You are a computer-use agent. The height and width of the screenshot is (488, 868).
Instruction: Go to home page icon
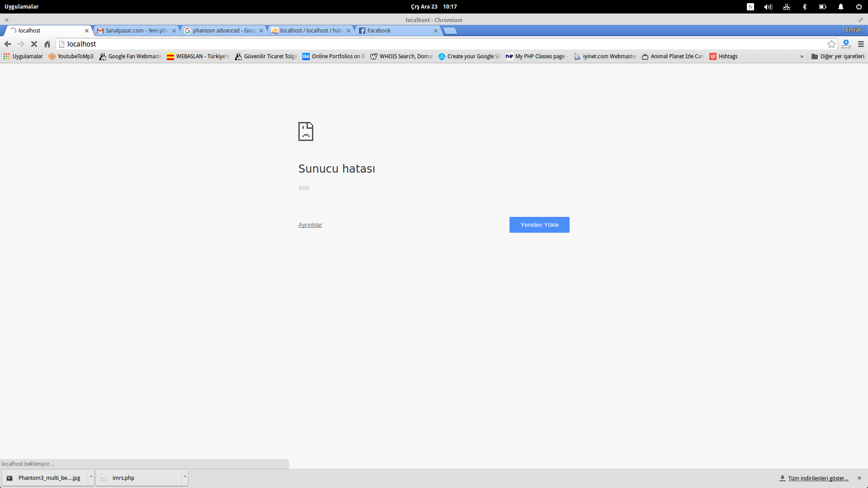[x=47, y=44]
